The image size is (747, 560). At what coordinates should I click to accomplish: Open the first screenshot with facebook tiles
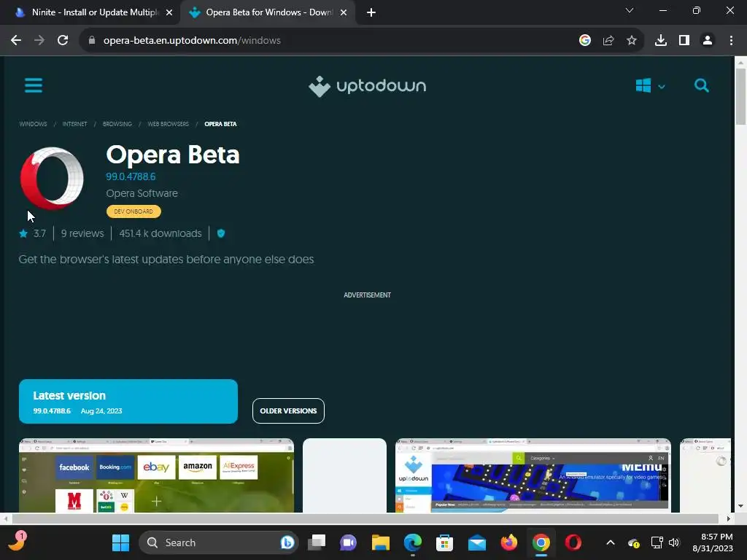click(x=156, y=475)
